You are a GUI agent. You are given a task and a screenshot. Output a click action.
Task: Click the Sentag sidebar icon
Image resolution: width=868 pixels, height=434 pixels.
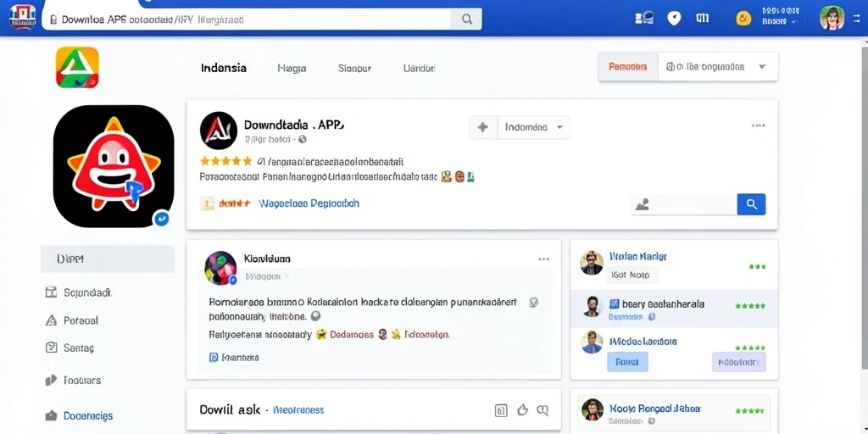[x=51, y=348]
